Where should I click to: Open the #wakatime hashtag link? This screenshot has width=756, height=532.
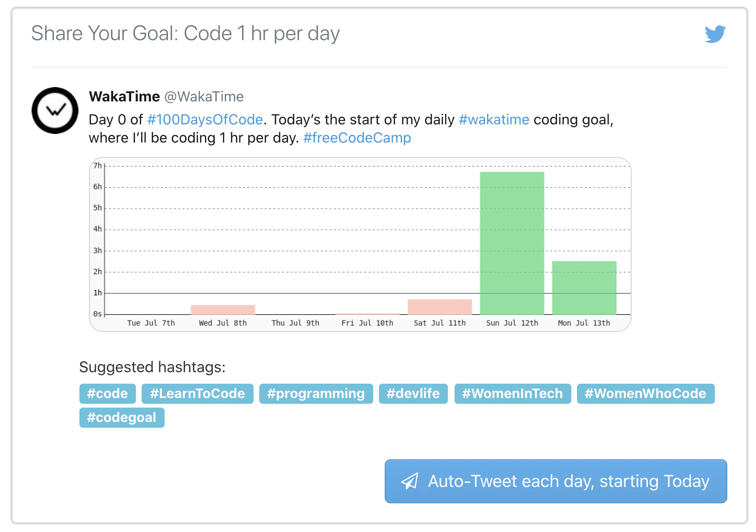click(494, 120)
